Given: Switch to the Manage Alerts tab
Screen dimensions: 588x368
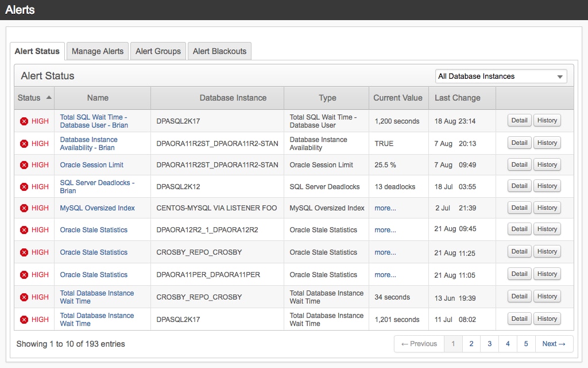Looking at the screenshot, I should [x=97, y=51].
